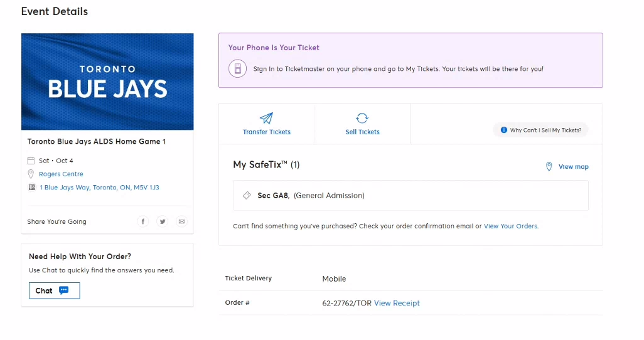Click the Toronto Blue Jays ALDS Home Game 1 title
The height and width of the screenshot is (340, 644).
pos(97,141)
